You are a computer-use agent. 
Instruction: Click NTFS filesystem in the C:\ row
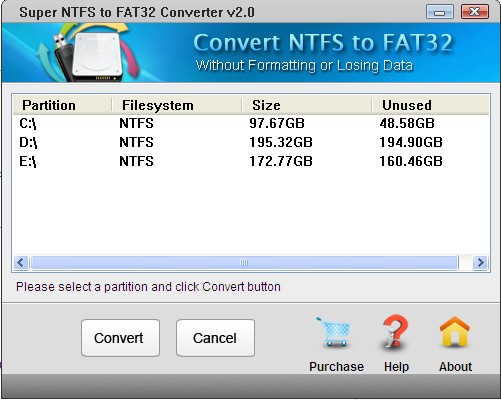[x=136, y=124]
